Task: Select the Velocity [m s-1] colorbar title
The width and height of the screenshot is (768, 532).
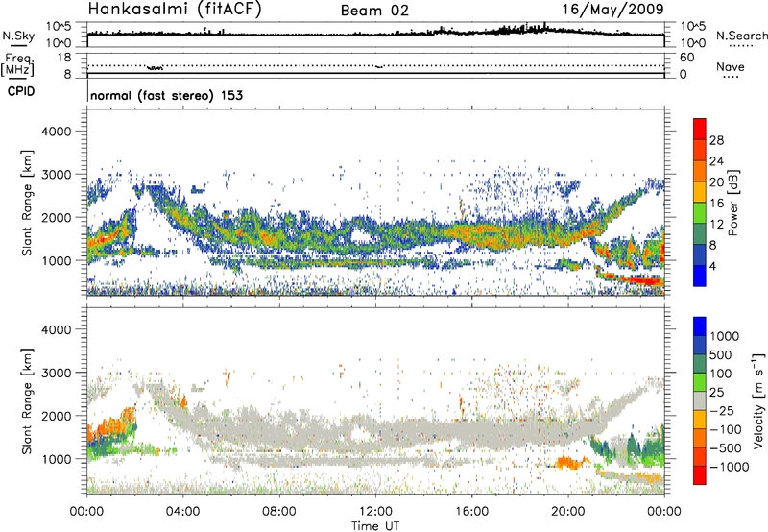Action: pos(758,400)
